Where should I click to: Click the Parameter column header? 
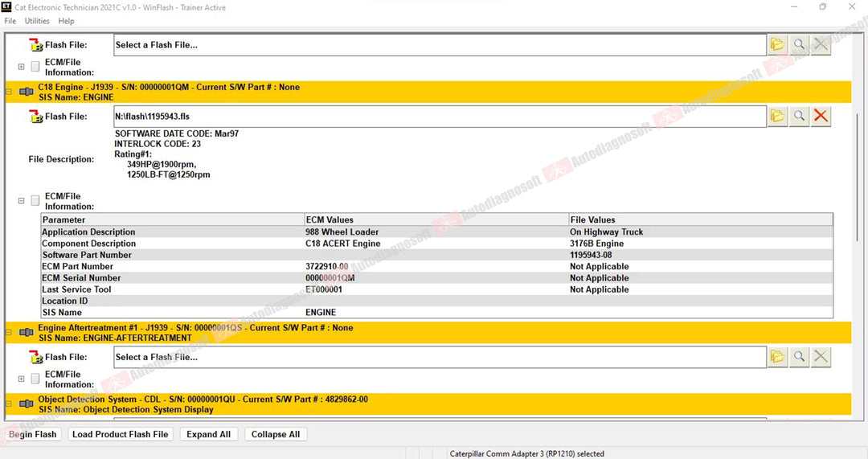coord(173,219)
